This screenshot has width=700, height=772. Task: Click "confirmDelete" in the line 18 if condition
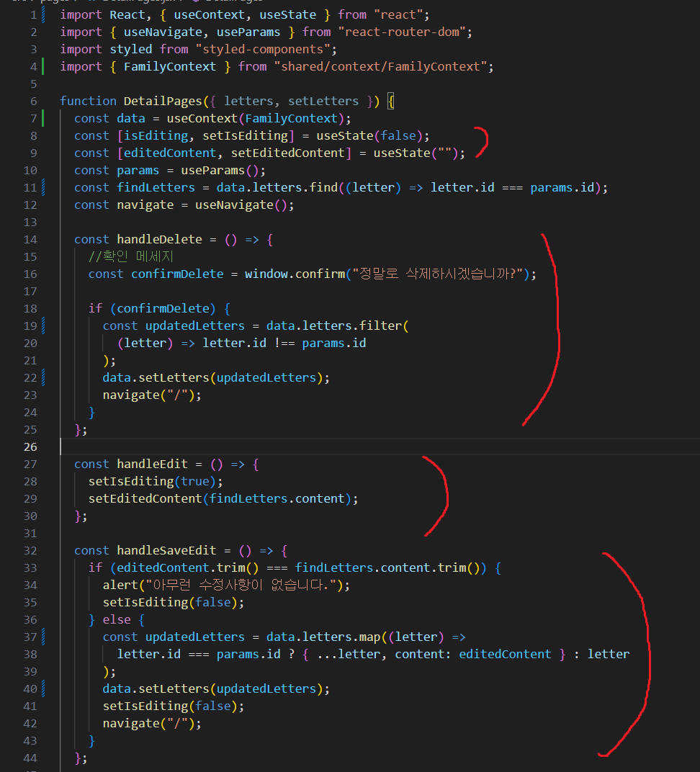pyautogui.click(x=163, y=308)
